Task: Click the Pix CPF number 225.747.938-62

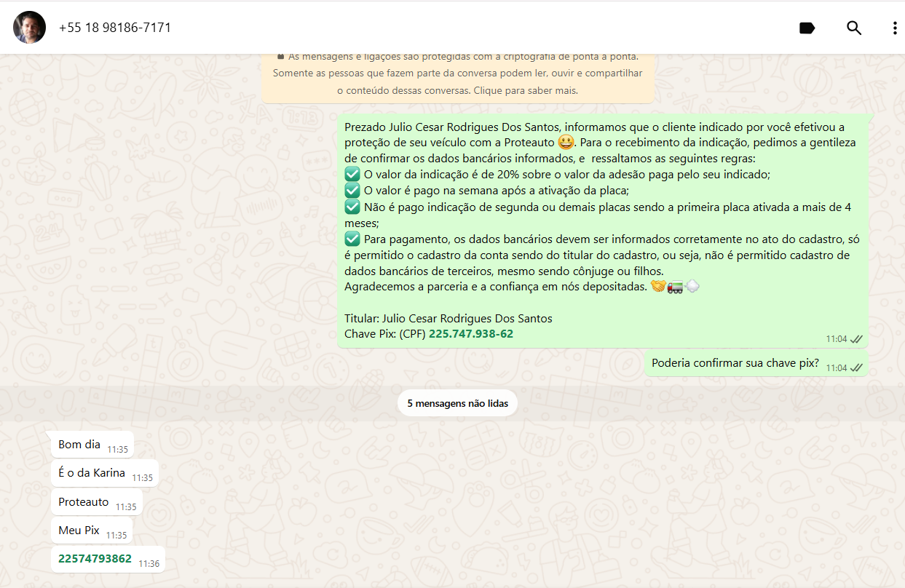Action: click(470, 334)
